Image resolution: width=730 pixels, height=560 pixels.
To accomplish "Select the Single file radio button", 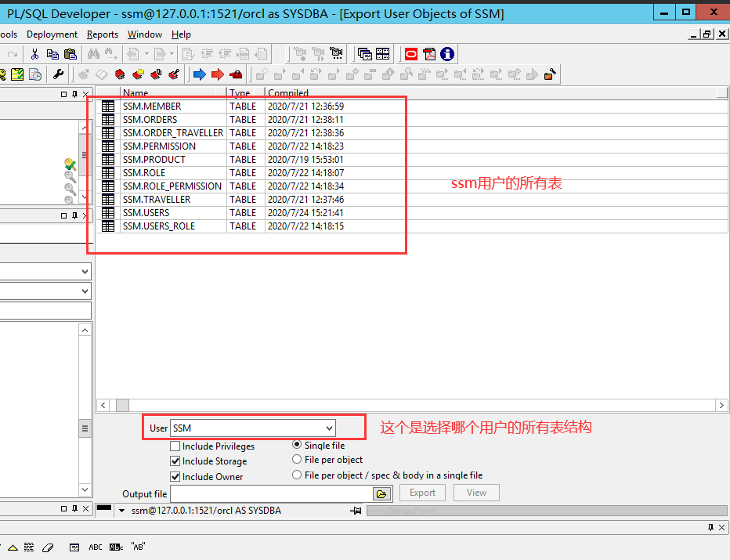I will click(x=297, y=445).
